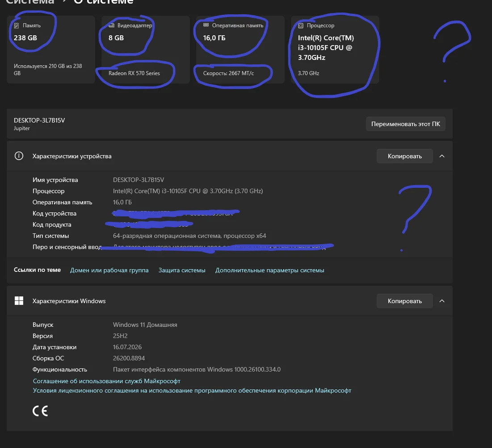Collapse the Характеристики Windows section chevron
The width and height of the screenshot is (492, 448).
pyautogui.click(x=442, y=301)
